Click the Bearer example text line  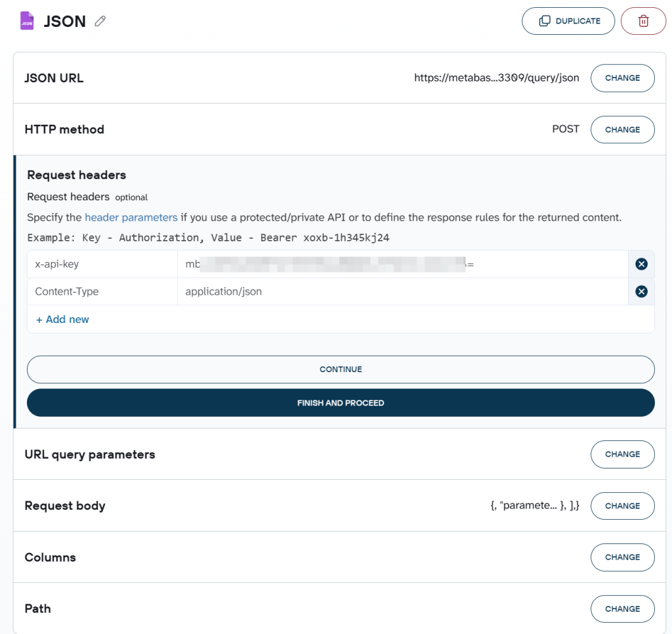tap(208, 238)
